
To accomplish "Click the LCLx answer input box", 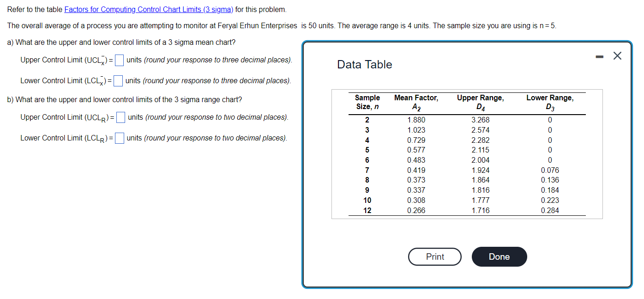I will point(118,80).
